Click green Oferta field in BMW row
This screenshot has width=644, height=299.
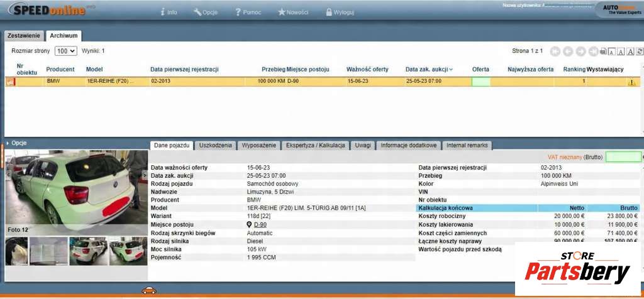(x=481, y=81)
